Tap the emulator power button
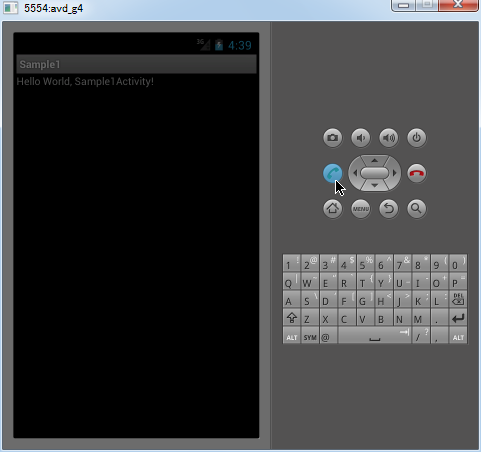481x452 pixels. [x=417, y=138]
